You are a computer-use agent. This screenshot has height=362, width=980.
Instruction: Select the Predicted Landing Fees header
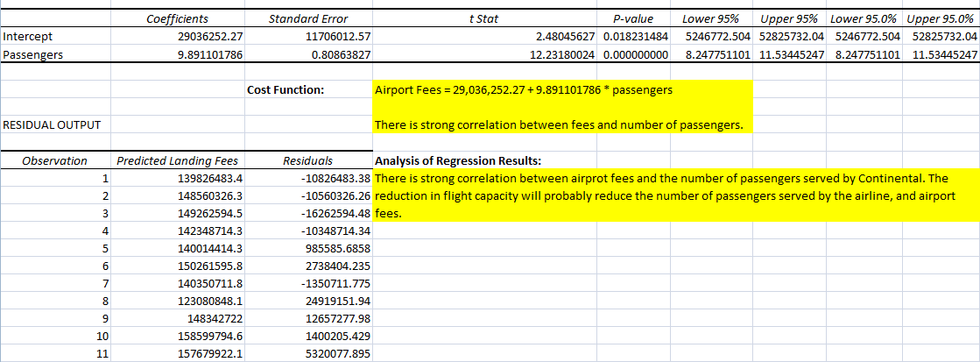click(x=177, y=161)
